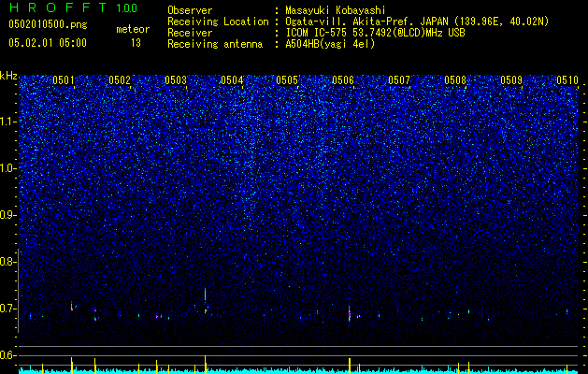Click the meteor count value 13
Image resolution: width=588 pixels, height=374 pixels.
(x=136, y=43)
